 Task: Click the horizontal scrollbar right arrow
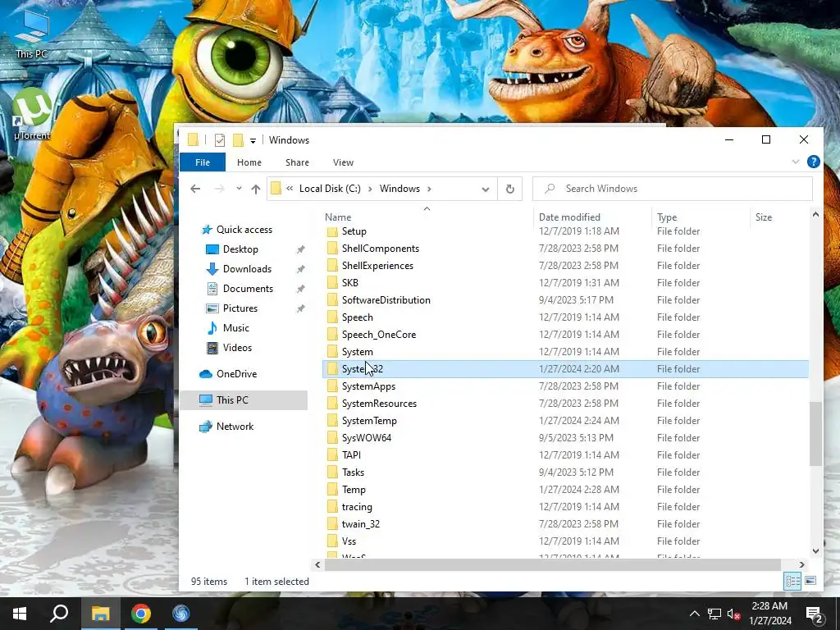tap(802, 564)
